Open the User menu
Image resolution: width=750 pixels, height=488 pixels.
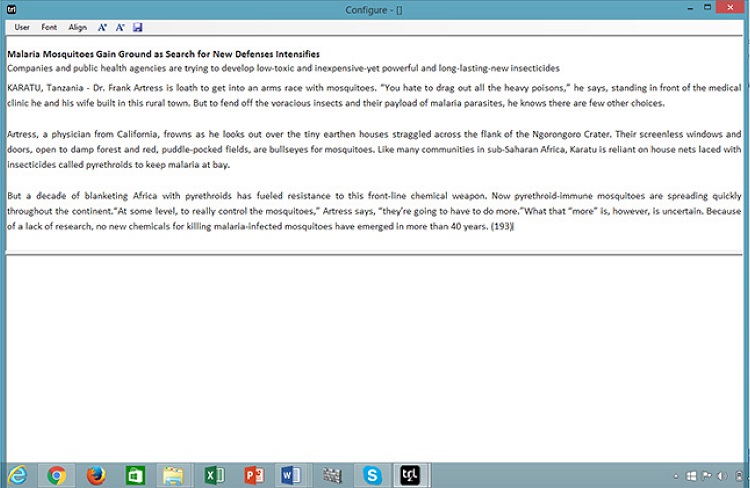coord(22,27)
